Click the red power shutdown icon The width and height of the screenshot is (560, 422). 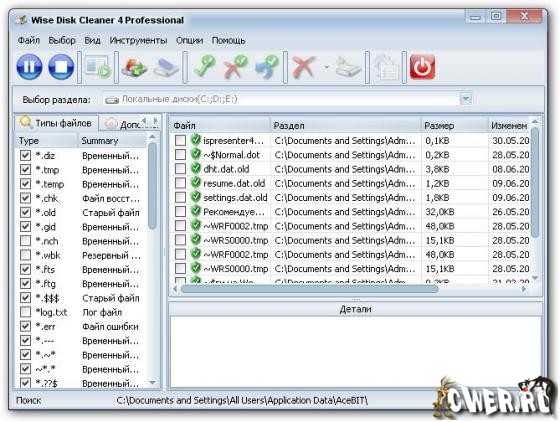(422, 67)
